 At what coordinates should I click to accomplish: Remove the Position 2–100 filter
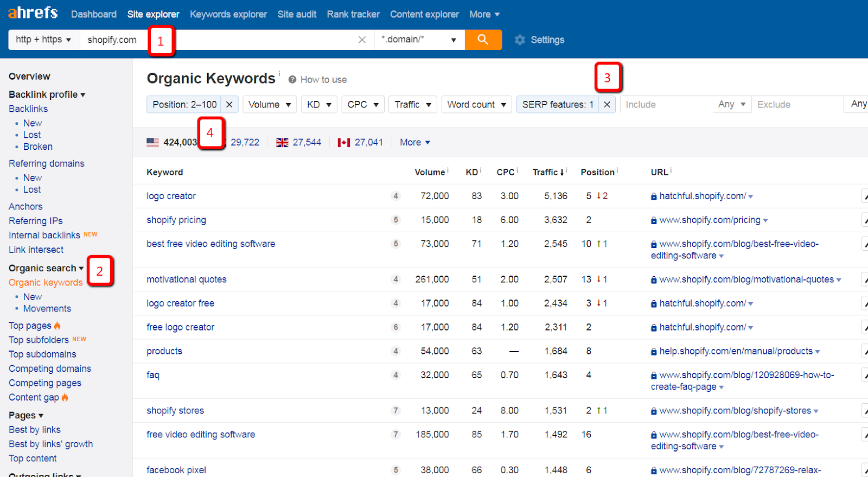point(229,105)
